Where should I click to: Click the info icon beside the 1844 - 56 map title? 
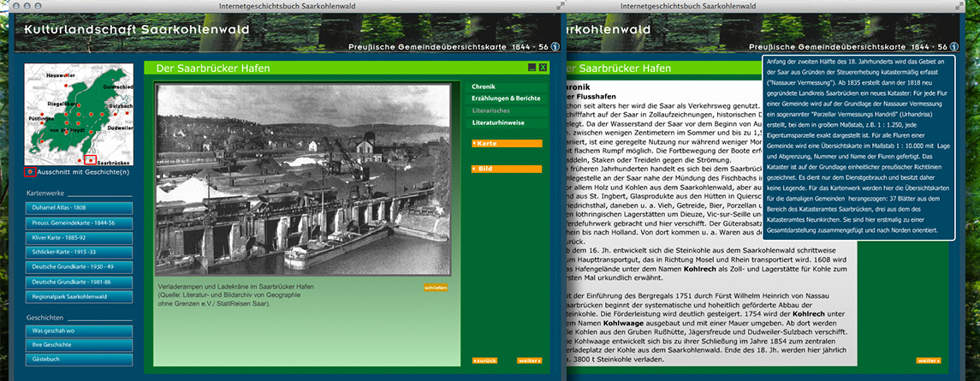(x=555, y=46)
